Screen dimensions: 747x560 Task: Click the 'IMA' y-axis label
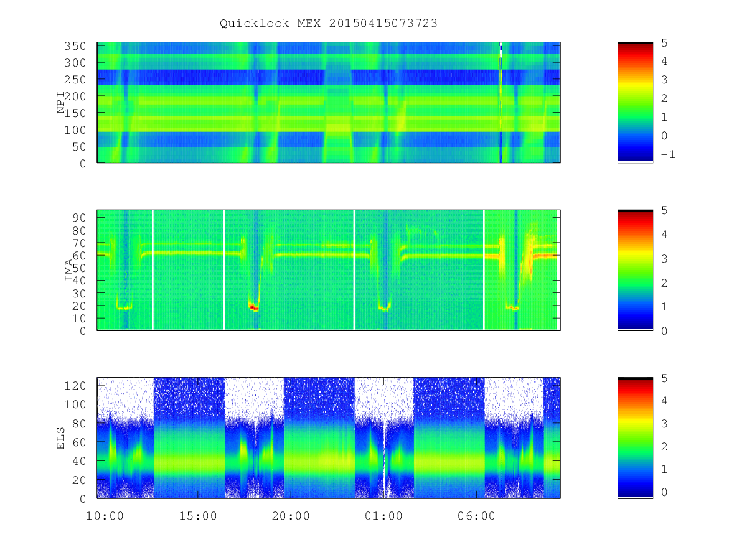point(68,270)
